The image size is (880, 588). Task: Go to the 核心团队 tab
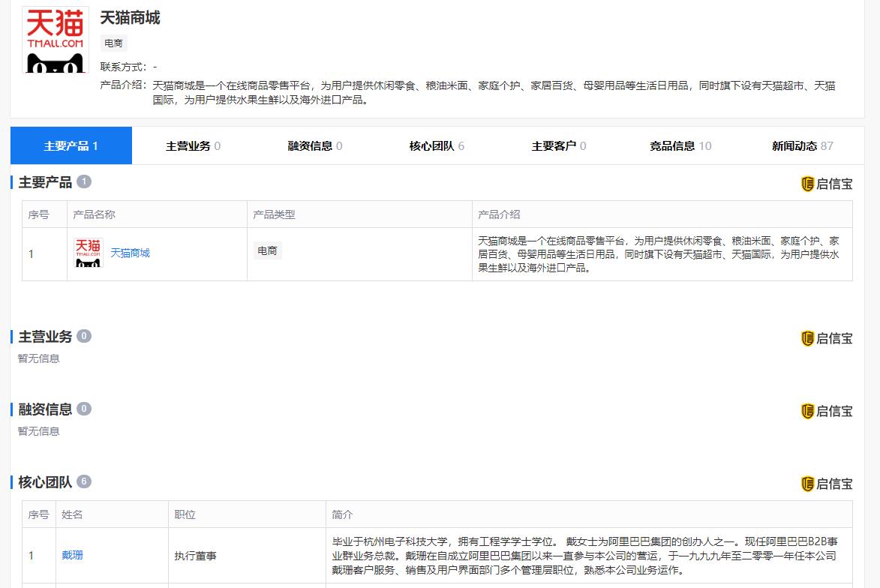[437, 146]
